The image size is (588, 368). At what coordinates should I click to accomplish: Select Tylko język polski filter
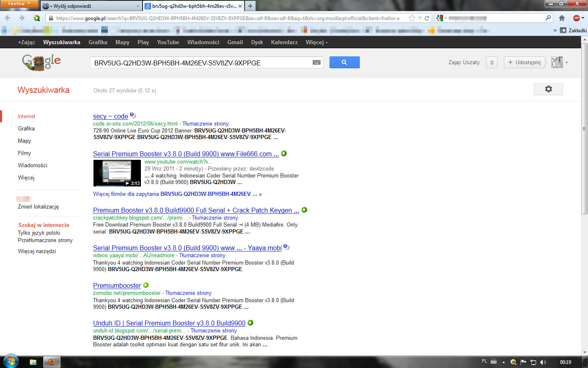pos(39,233)
